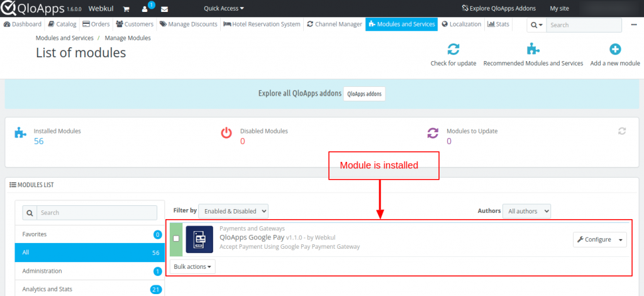
Task: Click the Modules to Update refresh icon
Action: pos(433,133)
